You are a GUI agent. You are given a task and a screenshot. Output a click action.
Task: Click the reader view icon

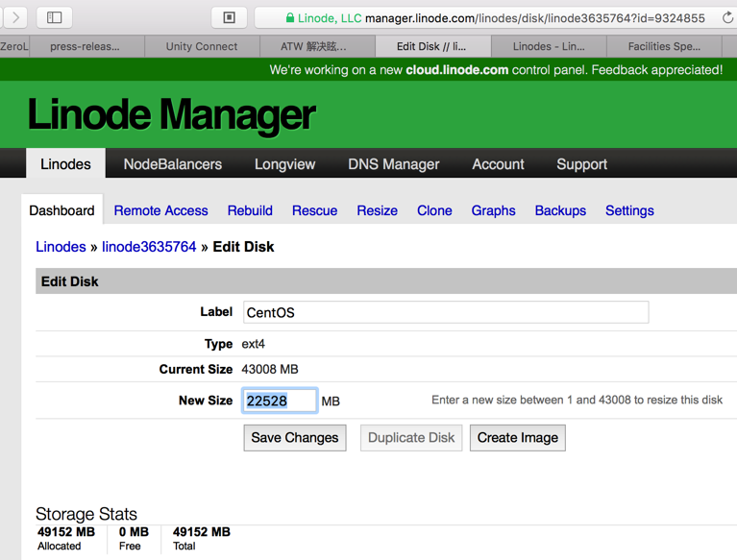point(229,18)
